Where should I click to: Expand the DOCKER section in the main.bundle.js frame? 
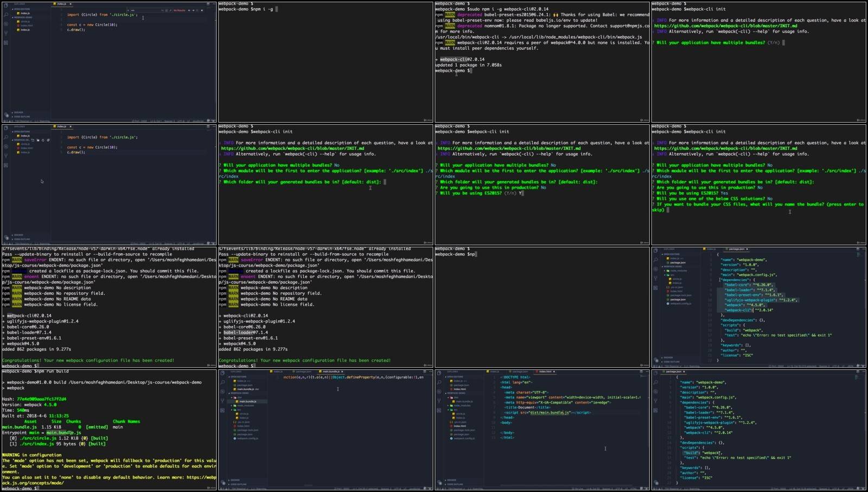[234, 480]
